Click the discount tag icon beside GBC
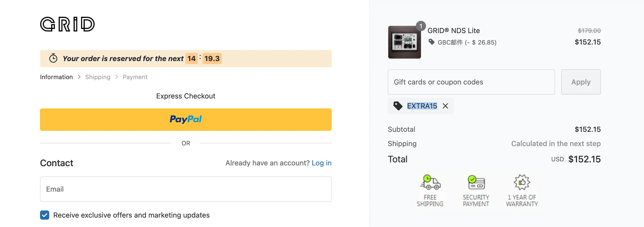This screenshot has height=227, width=644. [x=431, y=42]
